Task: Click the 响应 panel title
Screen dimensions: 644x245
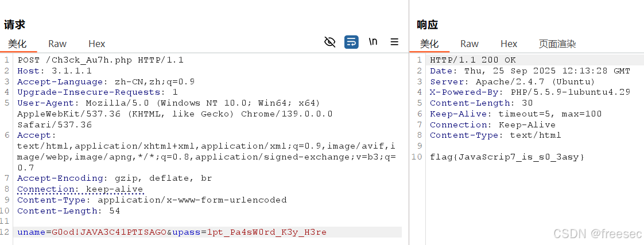Action: click(427, 25)
